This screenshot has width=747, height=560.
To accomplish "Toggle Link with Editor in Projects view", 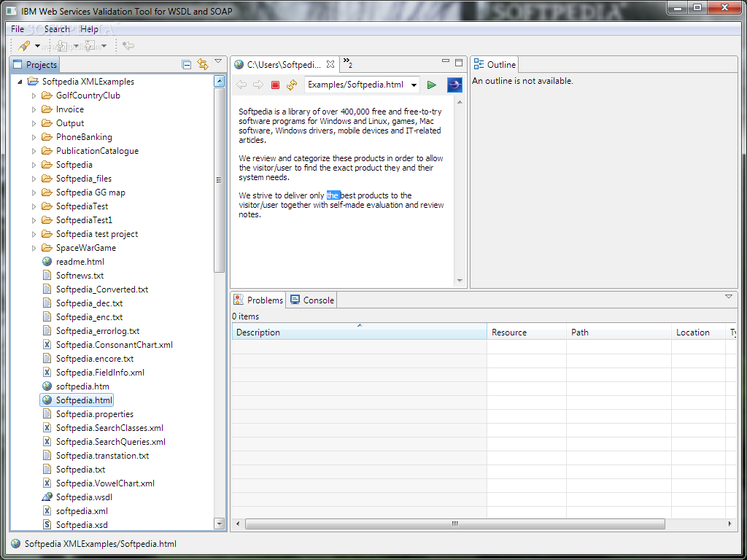I will coord(203,64).
